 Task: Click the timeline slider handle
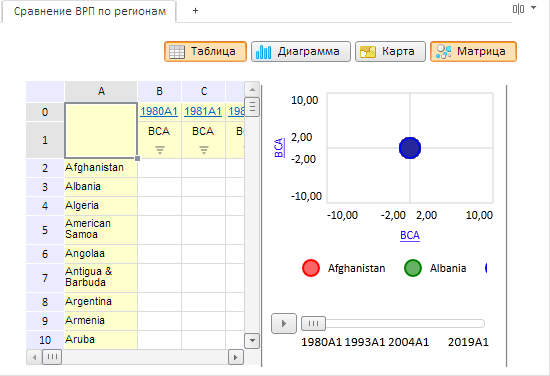[x=313, y=323]
